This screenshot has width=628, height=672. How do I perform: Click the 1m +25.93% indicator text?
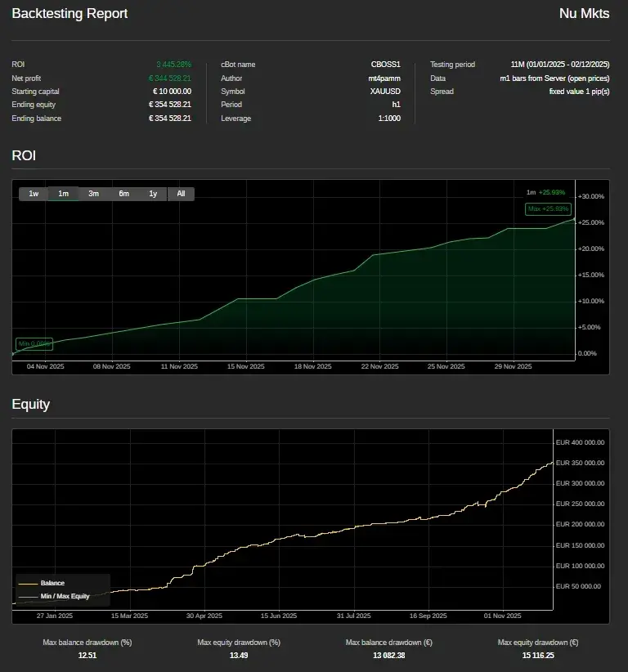click(x=545, y=192)
